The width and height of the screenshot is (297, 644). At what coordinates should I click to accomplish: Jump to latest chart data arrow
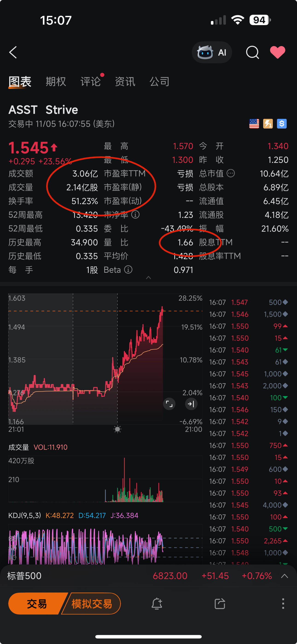point(191,404)
